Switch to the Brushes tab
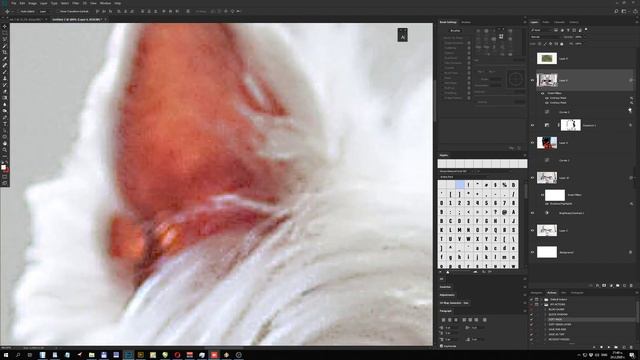The width and height of the screenshot is (640, 360). [x=466, y=22]
